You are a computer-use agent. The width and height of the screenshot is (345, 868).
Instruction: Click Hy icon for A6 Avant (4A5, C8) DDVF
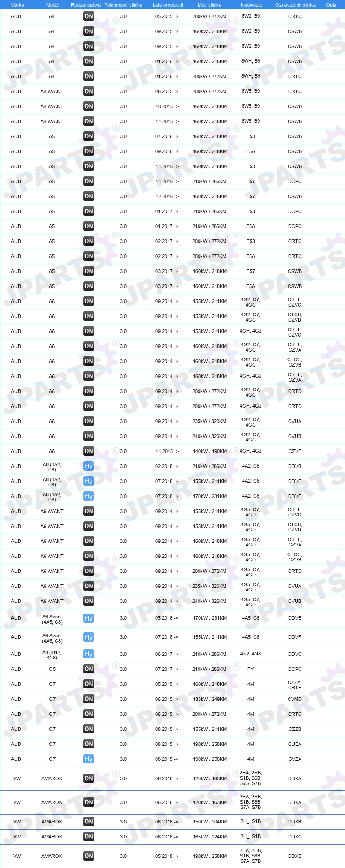89,637
